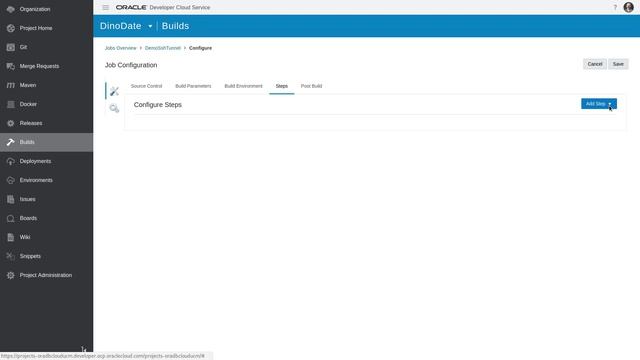Open the Issues icon in sidebar
Image resolution: width=640 pixels, height=360 pixels.
[11, 199]
